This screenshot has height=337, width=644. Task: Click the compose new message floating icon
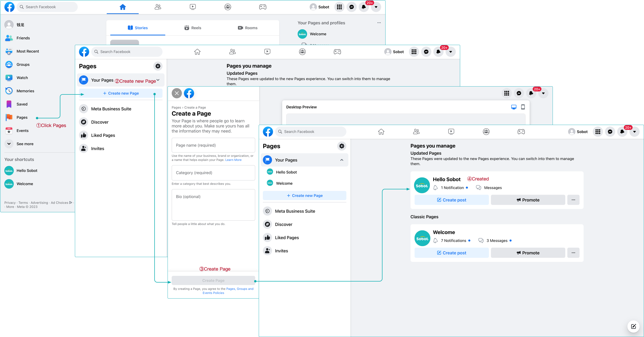click(x=633, y=326)
